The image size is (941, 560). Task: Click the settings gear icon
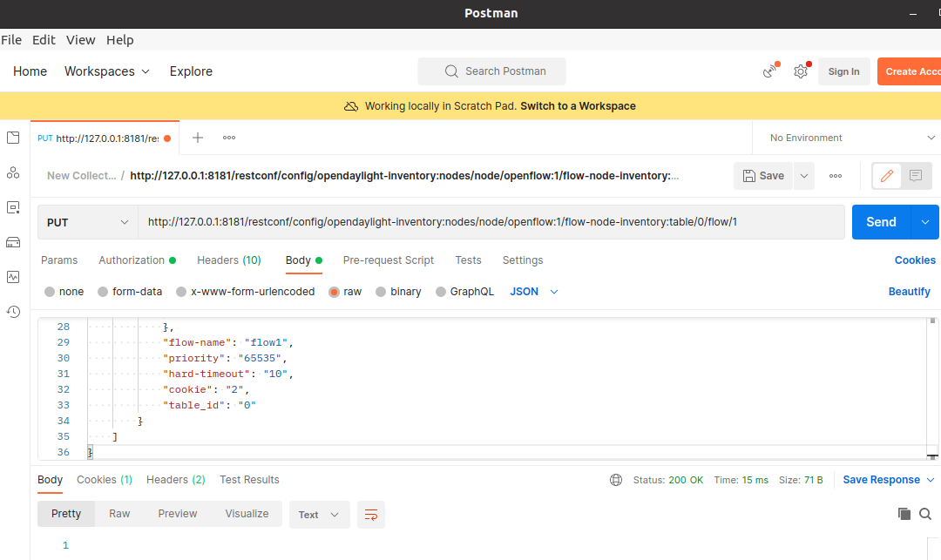[801, 71]
